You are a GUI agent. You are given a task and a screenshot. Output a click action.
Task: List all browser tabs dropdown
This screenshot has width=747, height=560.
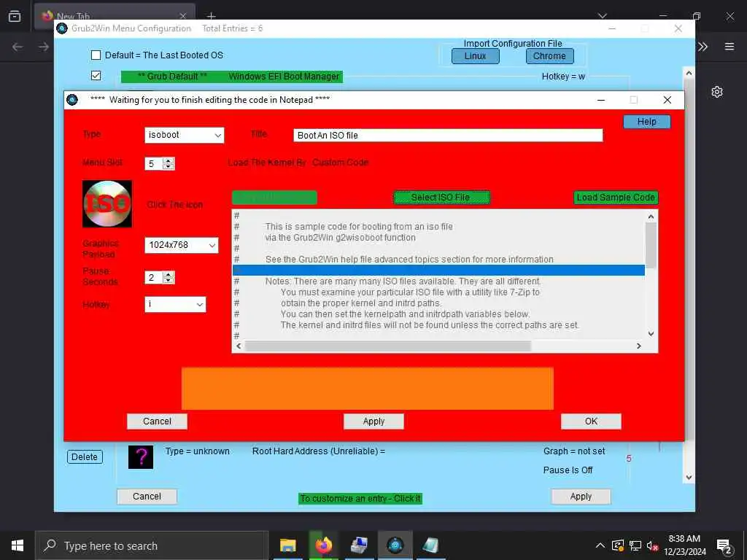[x=602, y=16]
